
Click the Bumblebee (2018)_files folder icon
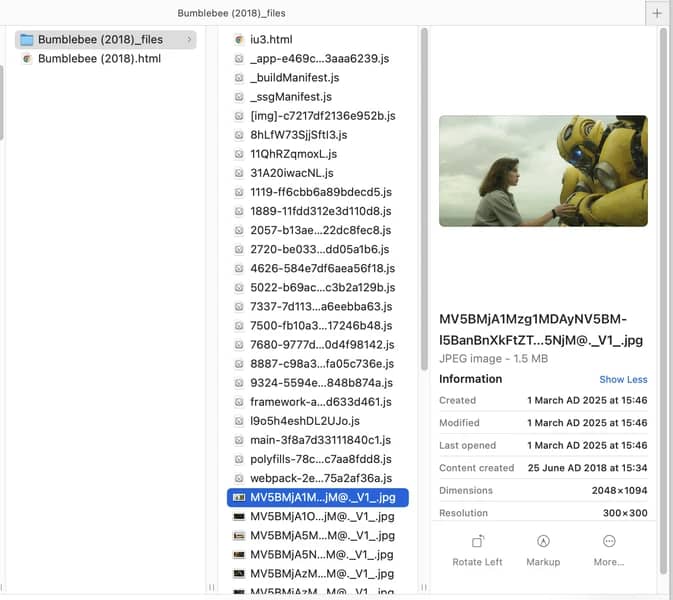point(27,39)
